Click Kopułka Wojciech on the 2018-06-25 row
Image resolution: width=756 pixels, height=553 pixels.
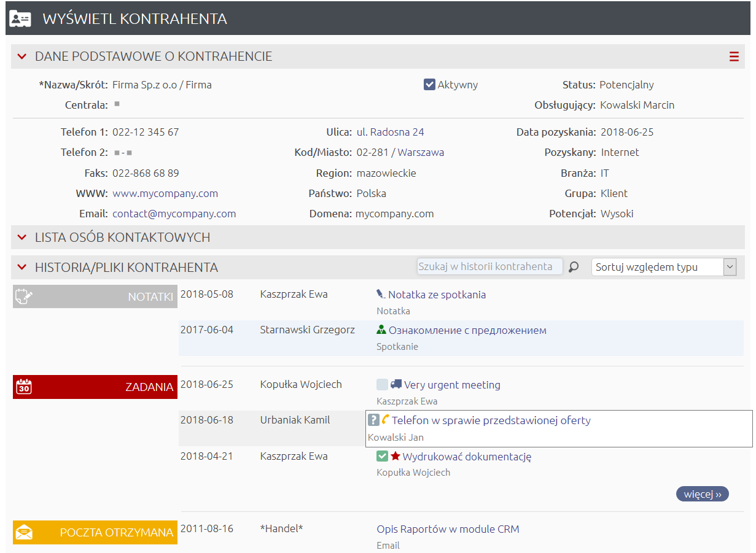click(301, 384)
